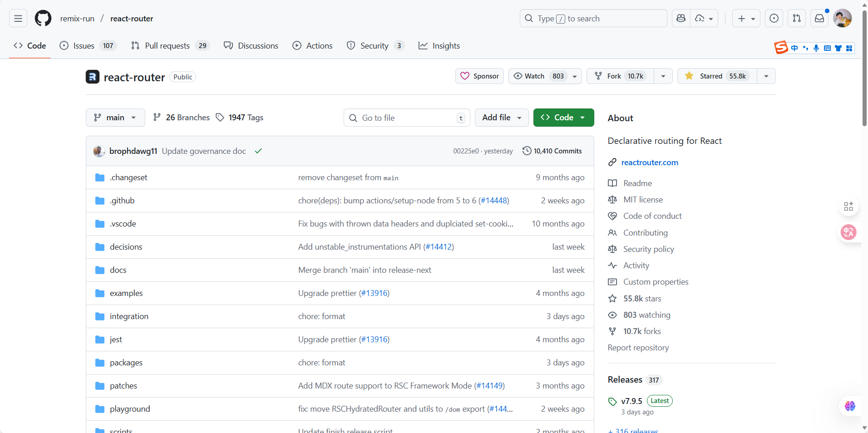Open the Add file dropdown

pos(502,118)
